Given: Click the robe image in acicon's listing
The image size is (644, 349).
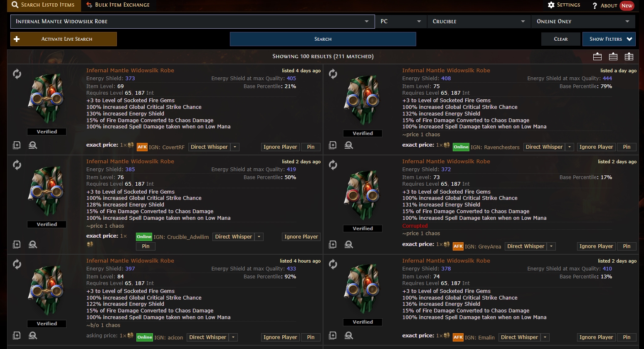Looking at the screenshot, I should tap(47, 290).
